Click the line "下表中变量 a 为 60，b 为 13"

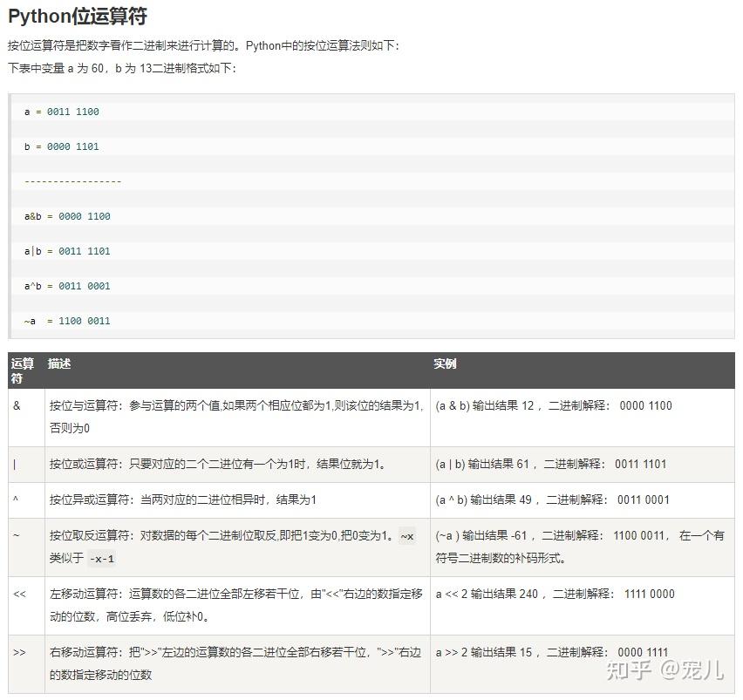pos(122,68)
